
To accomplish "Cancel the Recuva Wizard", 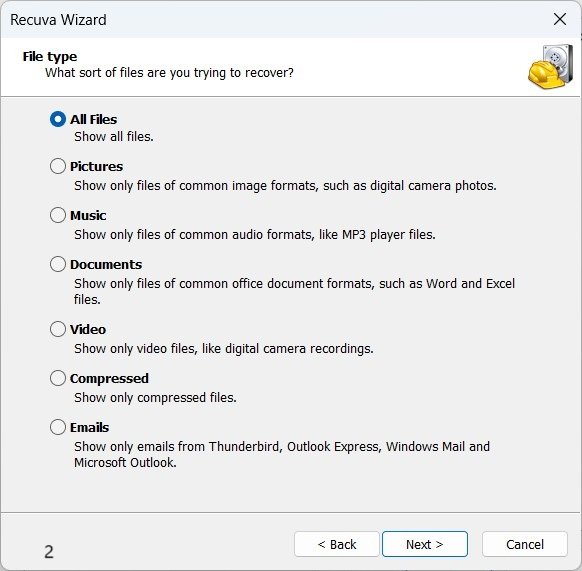I will (525, 544).
